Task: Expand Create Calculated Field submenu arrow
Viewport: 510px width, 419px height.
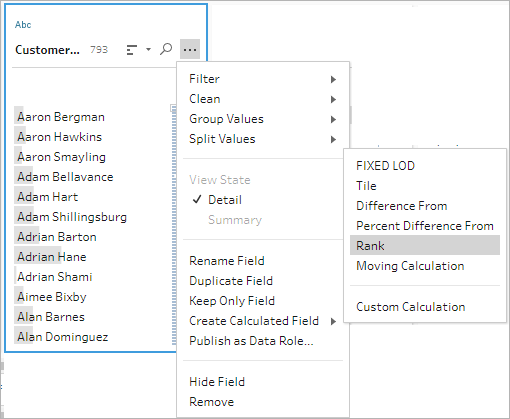Action: pyautogui.click(x=333, y=321)
